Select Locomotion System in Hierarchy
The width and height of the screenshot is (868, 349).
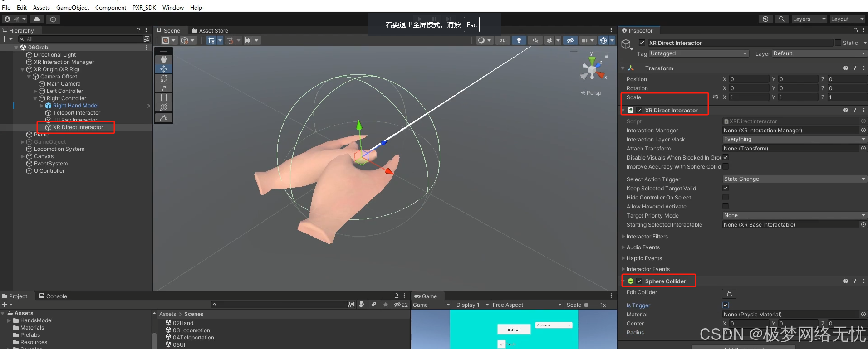pyautogui.click(x=59, y=149)
